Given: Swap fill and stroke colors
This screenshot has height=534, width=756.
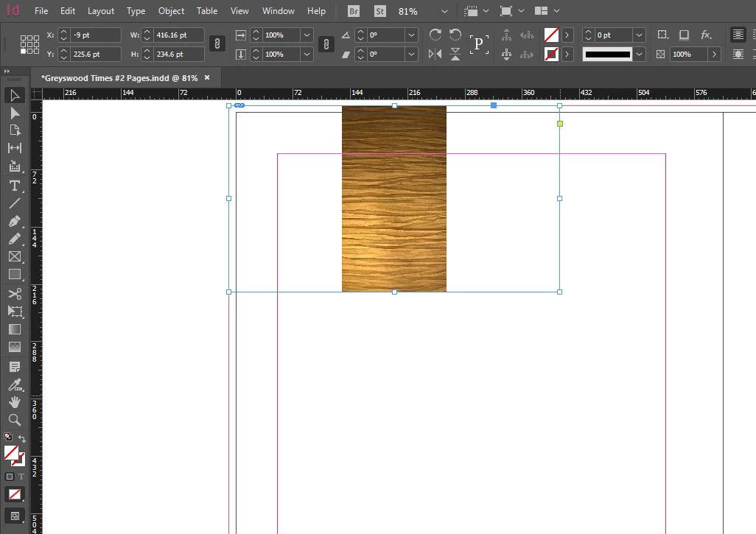Looking at the screenshot, I should [x=21, y=438].
